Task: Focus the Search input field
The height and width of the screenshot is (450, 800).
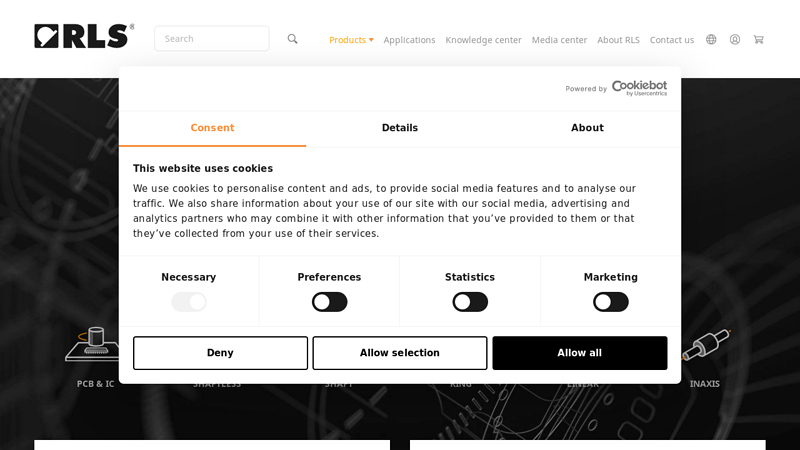Action: click(x=212, y=39)
